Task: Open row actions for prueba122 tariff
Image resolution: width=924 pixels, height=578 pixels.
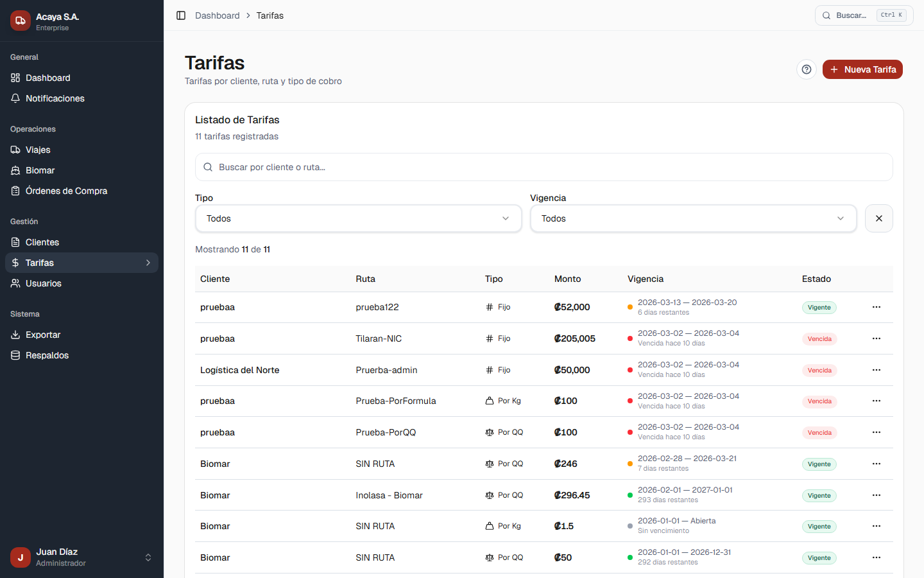Action: click(876, 307)
